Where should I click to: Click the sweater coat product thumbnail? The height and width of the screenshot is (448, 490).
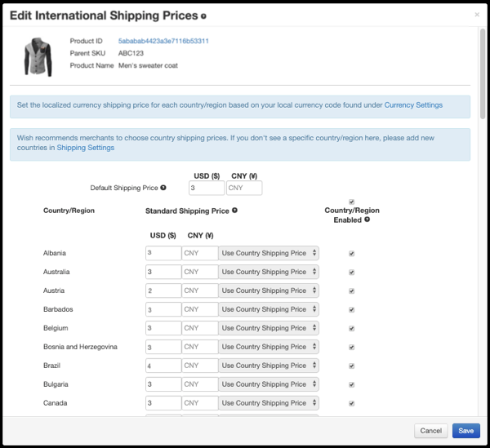(x=38, y=56)
